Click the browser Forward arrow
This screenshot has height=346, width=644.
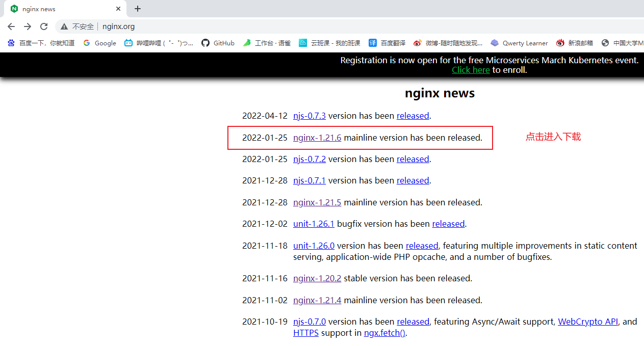28,26
